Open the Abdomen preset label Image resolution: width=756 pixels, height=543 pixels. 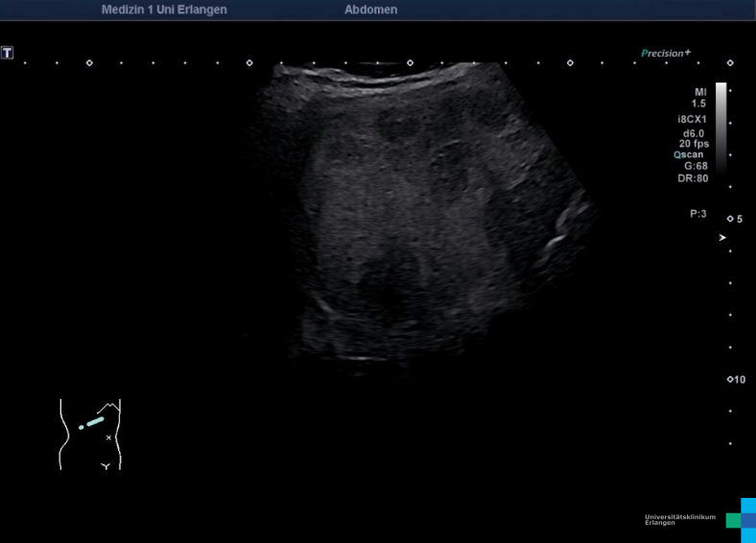[370, 10]
